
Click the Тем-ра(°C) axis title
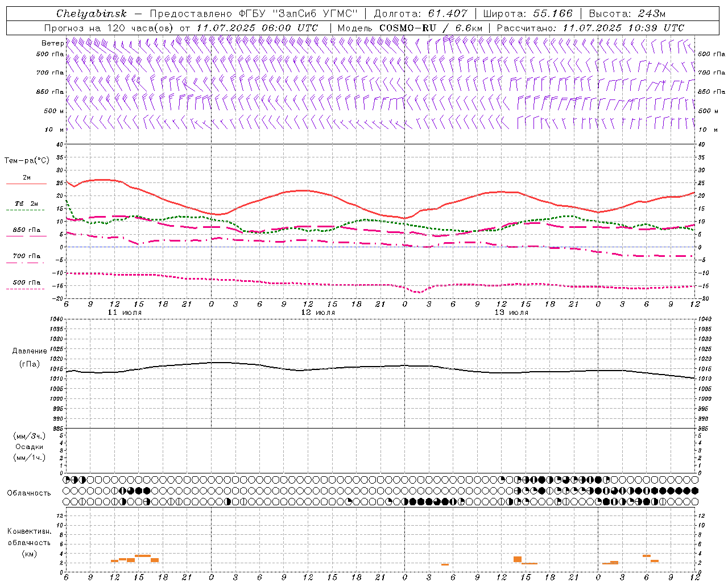pos(27,161)
